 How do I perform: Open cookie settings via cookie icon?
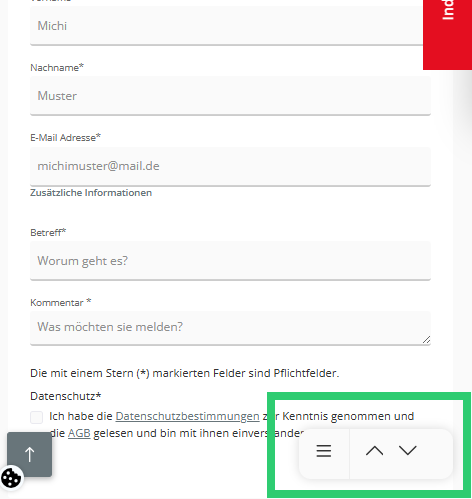[11, 478]
